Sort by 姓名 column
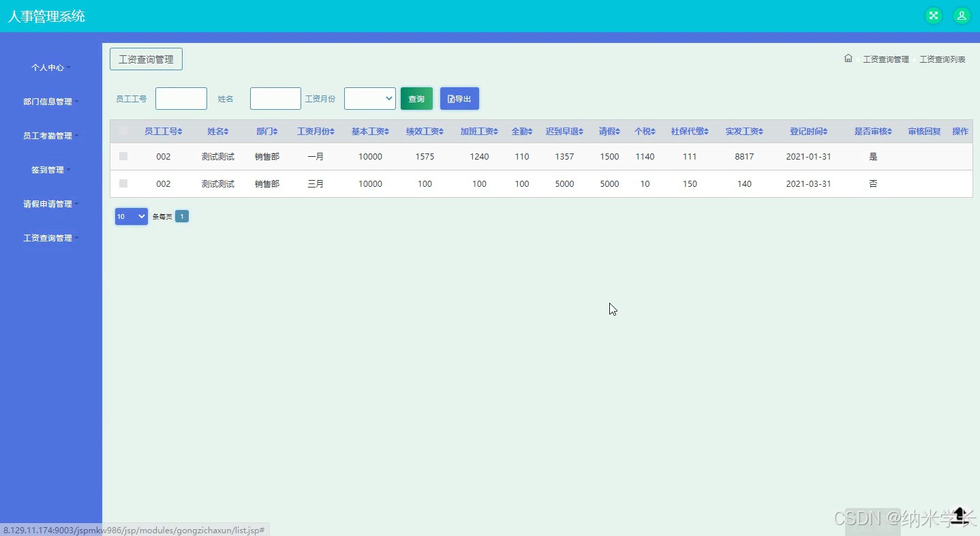 218,132
